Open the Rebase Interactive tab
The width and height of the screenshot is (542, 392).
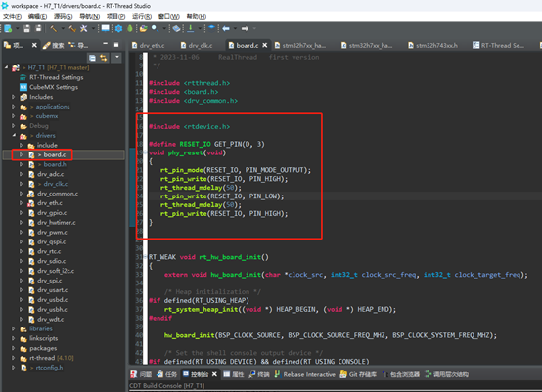click(x=305, y=374)
